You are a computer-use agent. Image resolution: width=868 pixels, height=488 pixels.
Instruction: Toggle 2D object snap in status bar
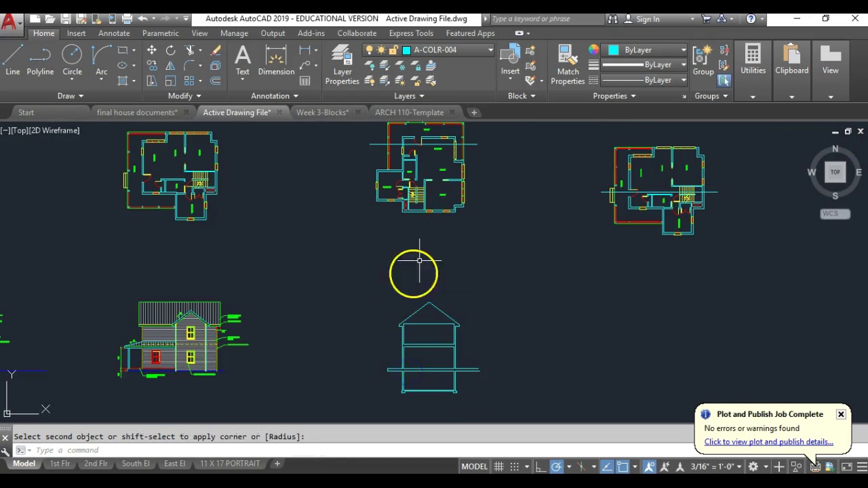[623, 466]
